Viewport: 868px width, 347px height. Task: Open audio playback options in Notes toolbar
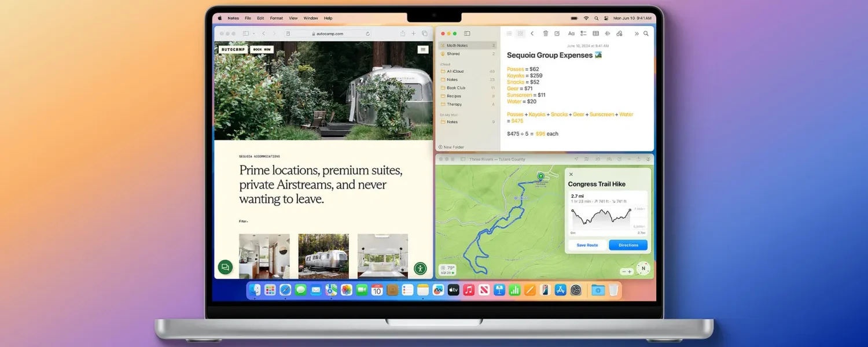(608, 33)
